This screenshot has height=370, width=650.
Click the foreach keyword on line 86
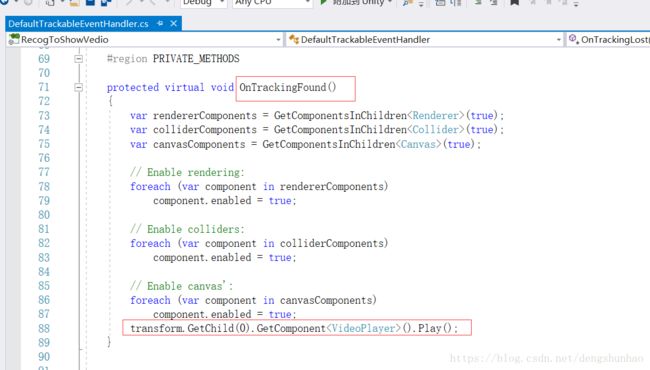click(x=150, y=300)
